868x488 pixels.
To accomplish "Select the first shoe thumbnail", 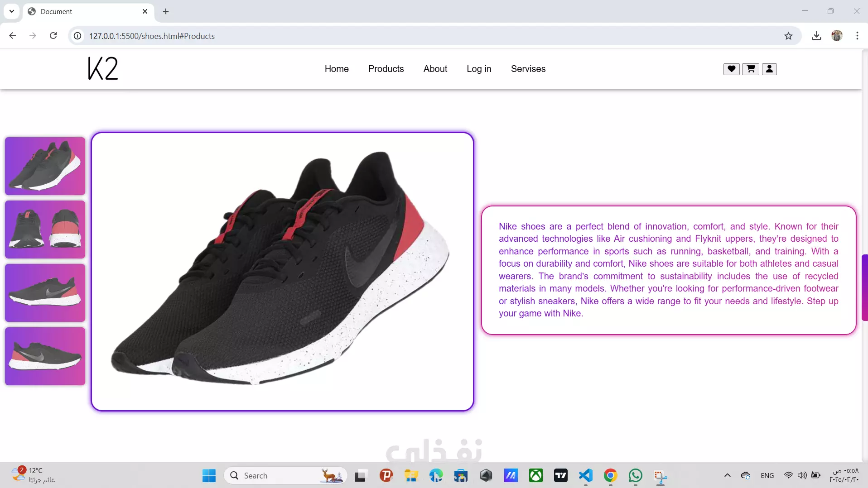I will 45,166.
